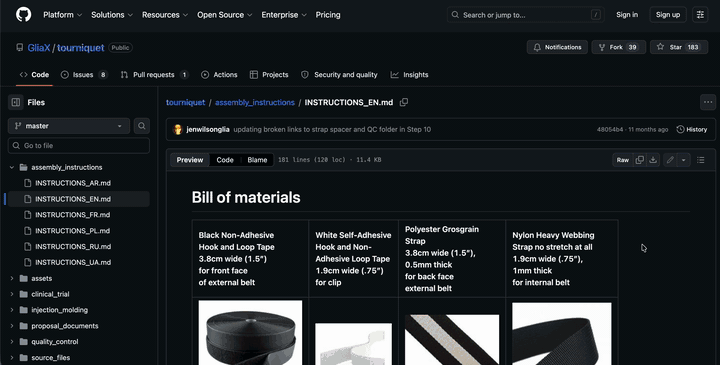The width and height of the screenshot is (720, 365).
Task: Focus the Search or jump to field
Action: (x=525, y=15)
